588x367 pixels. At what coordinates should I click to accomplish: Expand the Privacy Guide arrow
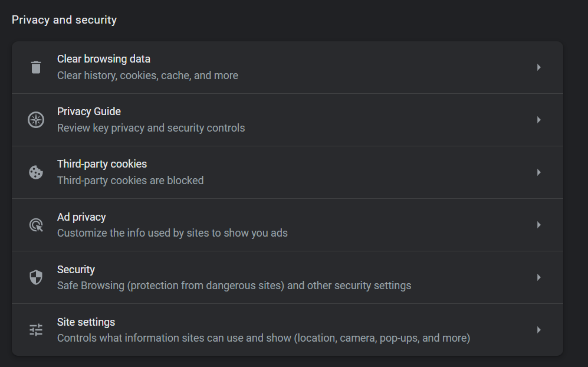(x=538, y=120)
